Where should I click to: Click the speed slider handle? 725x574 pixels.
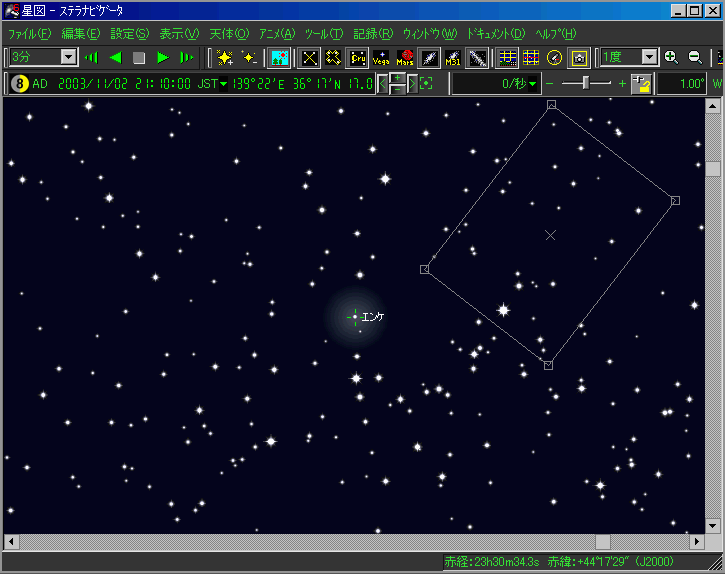[585, 84]
